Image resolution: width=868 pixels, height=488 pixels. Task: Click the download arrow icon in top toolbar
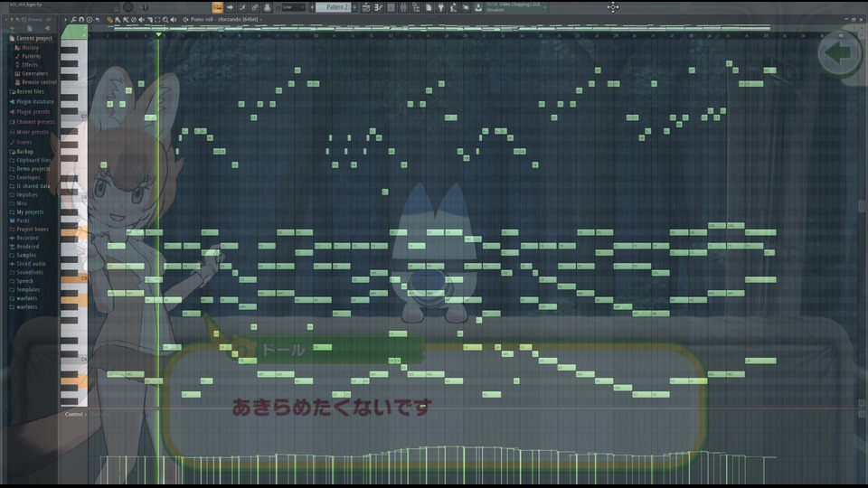[478, 7]
